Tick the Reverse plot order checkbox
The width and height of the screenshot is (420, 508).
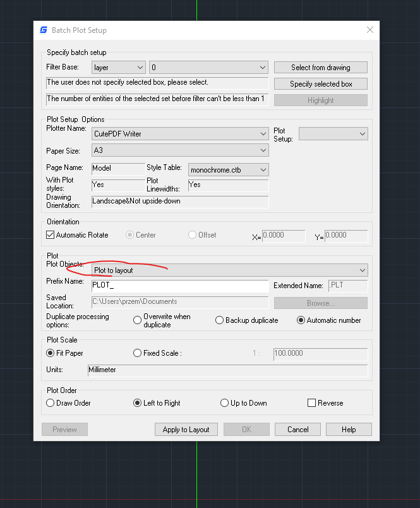311,403
